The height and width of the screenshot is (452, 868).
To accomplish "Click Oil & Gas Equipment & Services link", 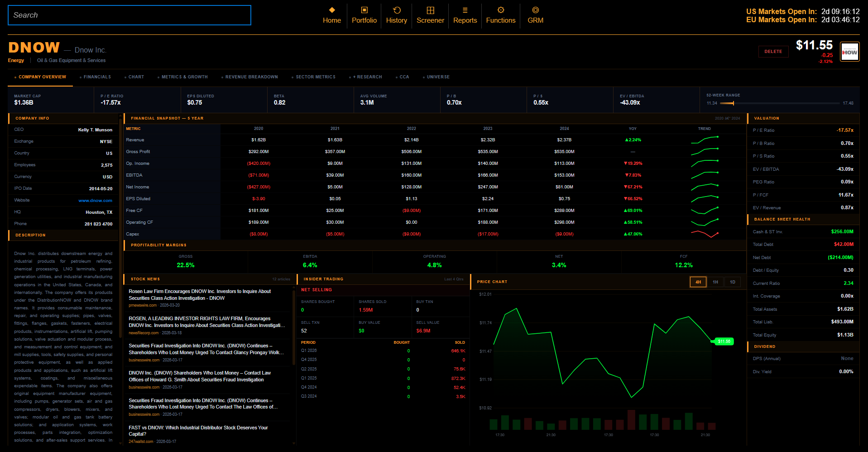I will (71, 60).
